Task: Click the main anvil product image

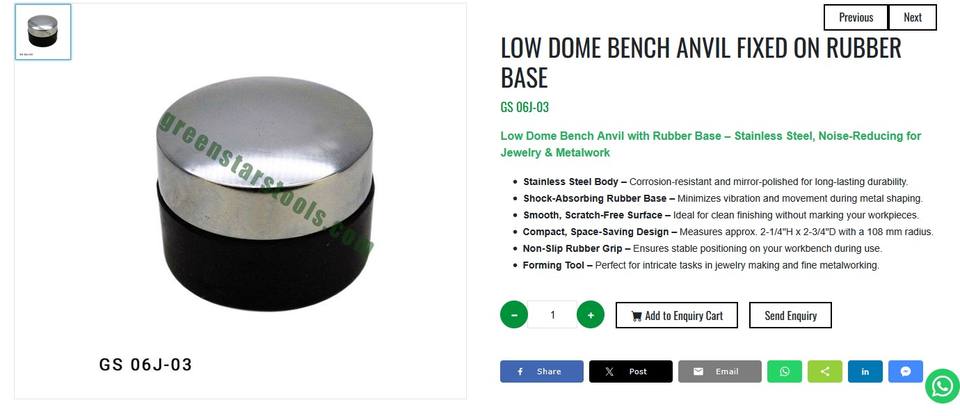Action: 264,193
